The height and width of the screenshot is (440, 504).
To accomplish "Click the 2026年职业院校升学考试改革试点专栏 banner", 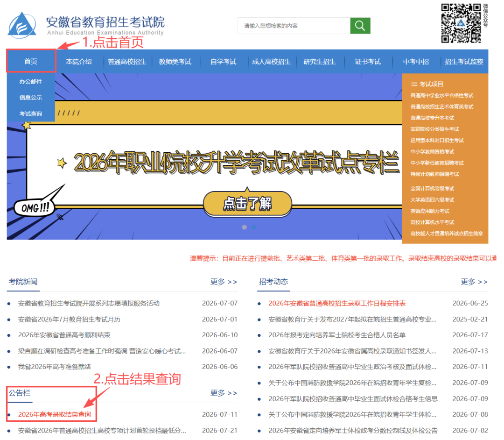I will (x=236, y=163).
